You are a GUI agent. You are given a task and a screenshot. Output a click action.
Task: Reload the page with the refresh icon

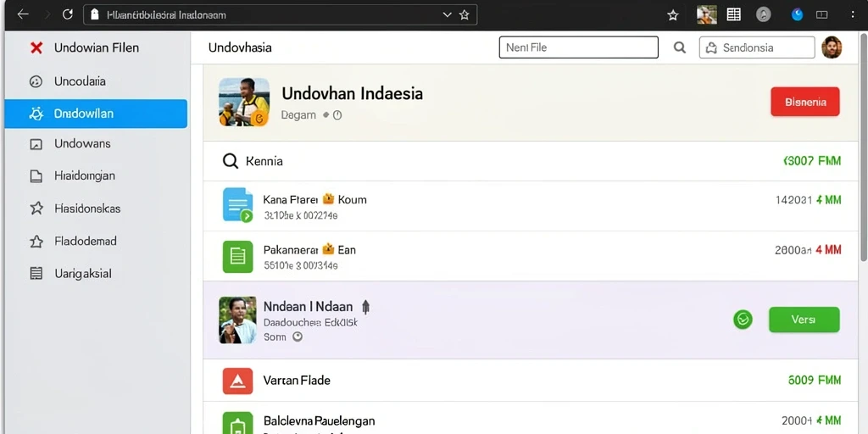pyautogui.click(x=68, y=14)
